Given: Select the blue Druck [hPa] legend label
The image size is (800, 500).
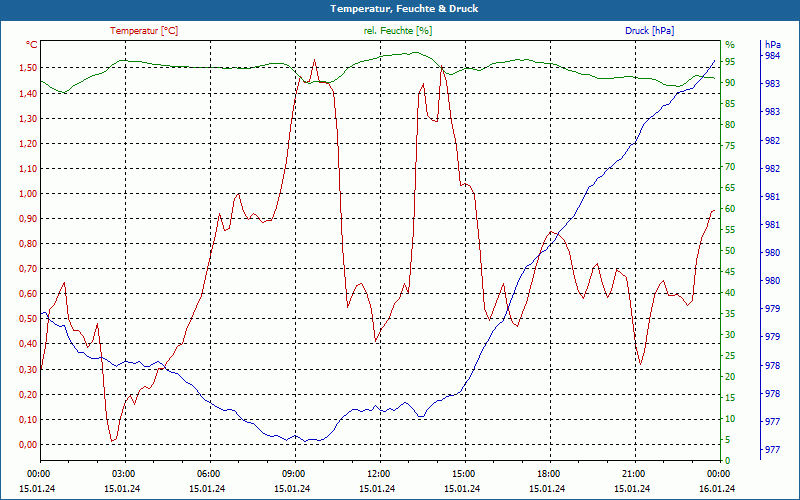Looking at the screenshot, I should tap(649, 31).
